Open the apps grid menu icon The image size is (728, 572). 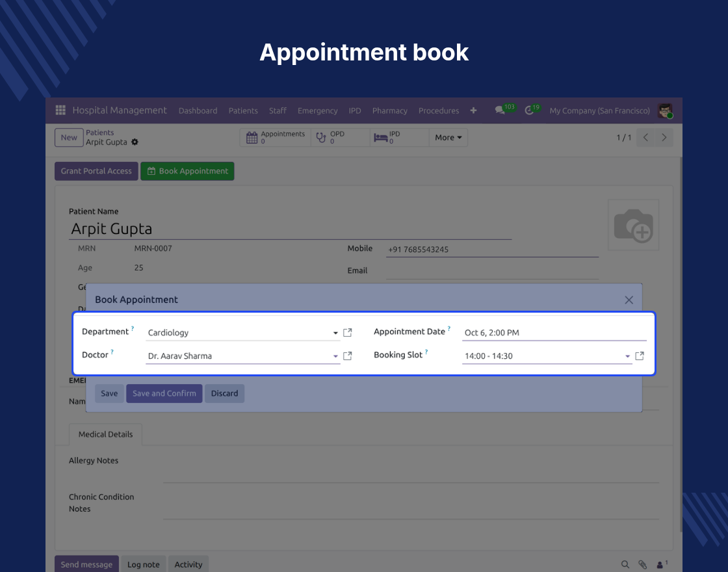point(60,110)
